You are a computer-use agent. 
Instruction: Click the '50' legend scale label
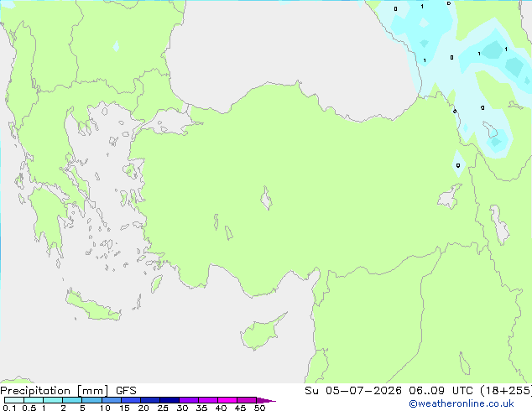click(259, 408)
